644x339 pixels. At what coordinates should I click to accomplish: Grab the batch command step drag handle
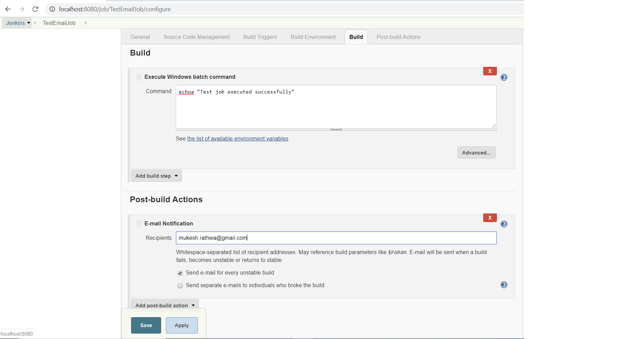tap(139, 77)
